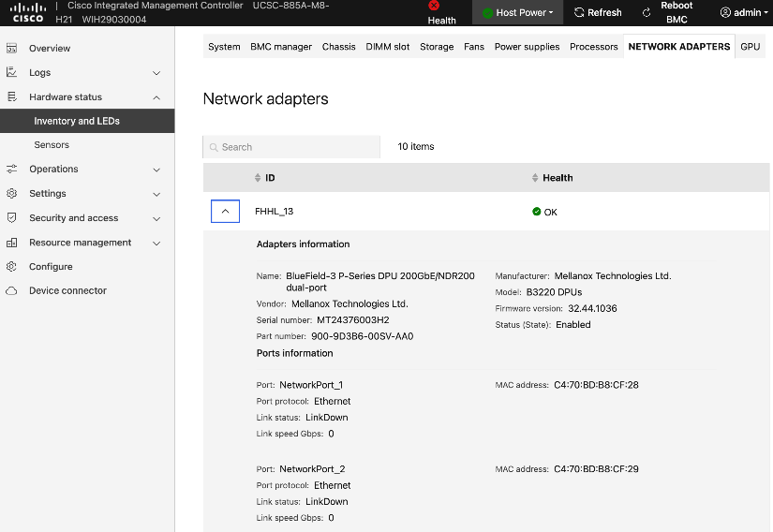Click the Security and access shield icon
The image size is (773, 532).
[x=12, y=217]
